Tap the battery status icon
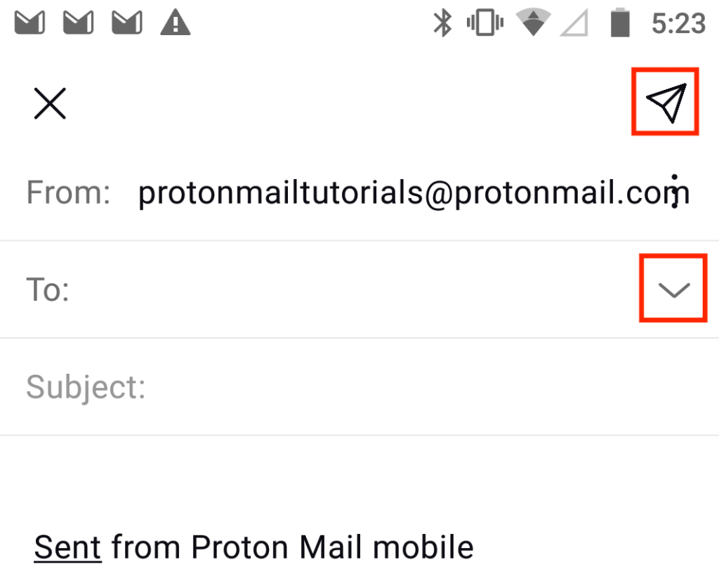This screenshot has width=719, height=588. point(620,22)
